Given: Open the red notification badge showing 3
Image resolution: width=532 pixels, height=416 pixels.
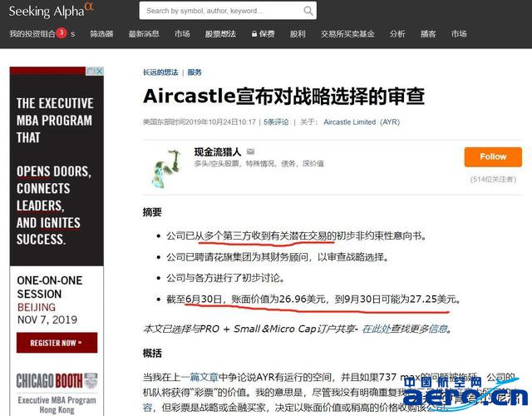Looking at the screenshot, I should [x=62, y=32].
